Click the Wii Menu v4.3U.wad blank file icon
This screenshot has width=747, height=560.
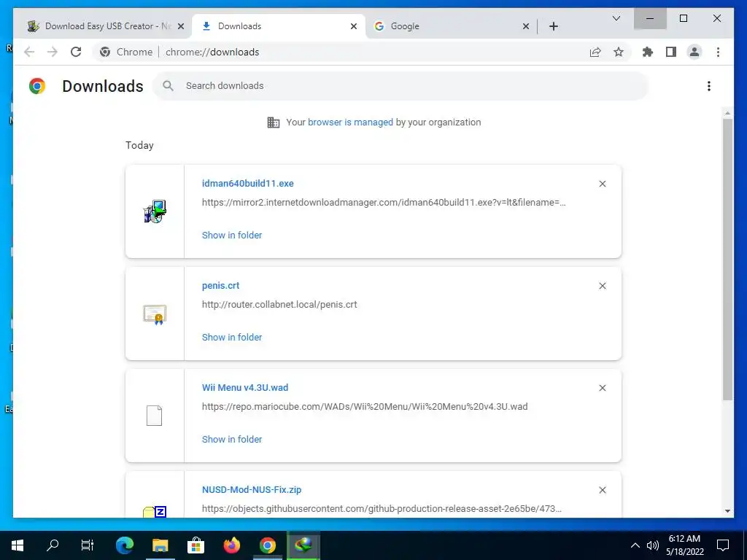point(155,416)
